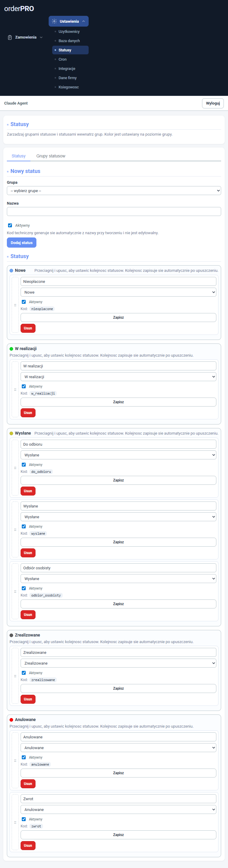Open Integracje in the settings menu
Viewport: 228px width, 868px height.
tap(67, 69)
